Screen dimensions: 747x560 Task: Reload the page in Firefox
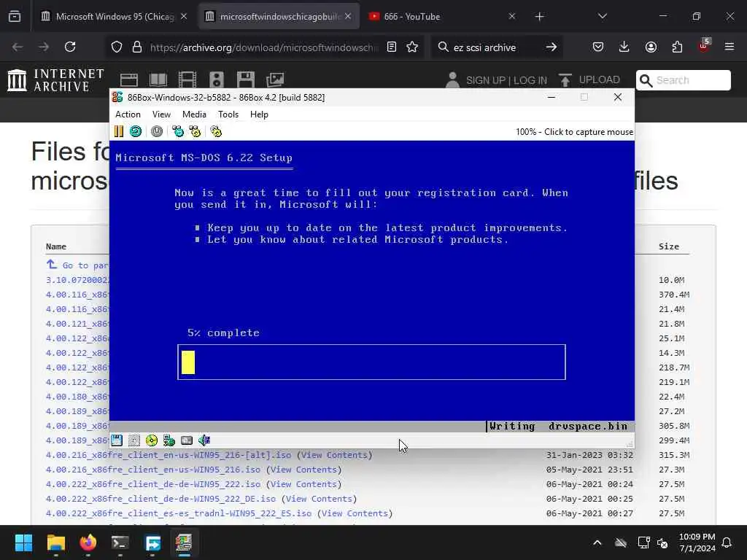tap(70, 47)
